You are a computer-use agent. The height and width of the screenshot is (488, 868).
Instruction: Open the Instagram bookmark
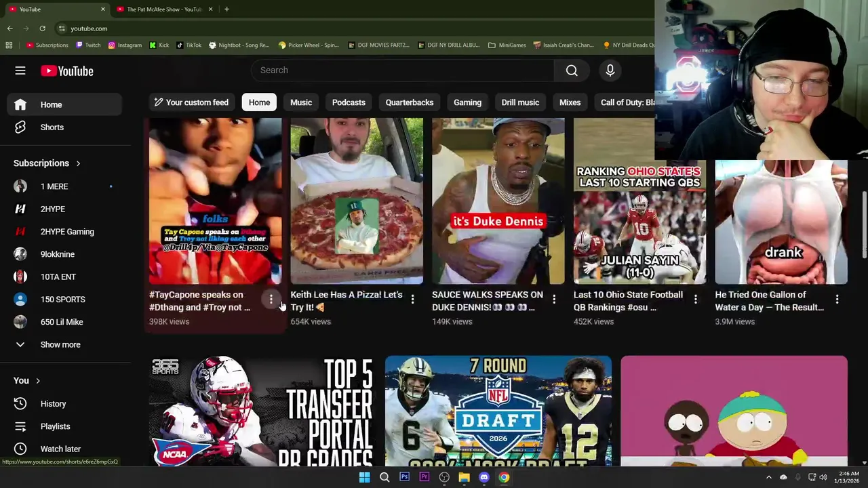pos(125,45)
